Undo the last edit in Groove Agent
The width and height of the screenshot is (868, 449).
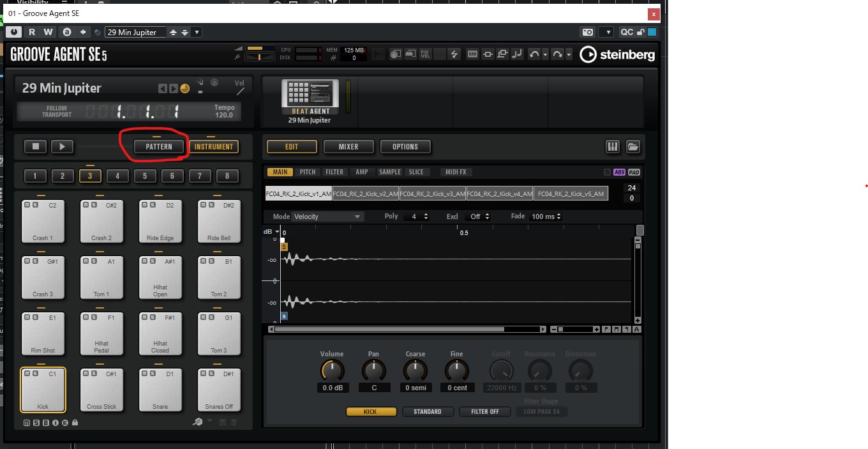click(535, 54)
